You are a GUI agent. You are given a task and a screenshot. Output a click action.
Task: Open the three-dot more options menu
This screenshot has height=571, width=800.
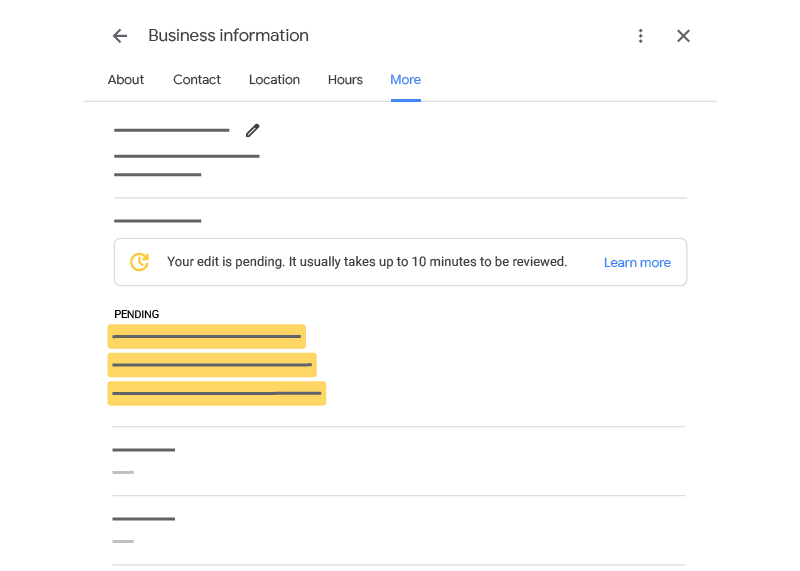point(641,36)
